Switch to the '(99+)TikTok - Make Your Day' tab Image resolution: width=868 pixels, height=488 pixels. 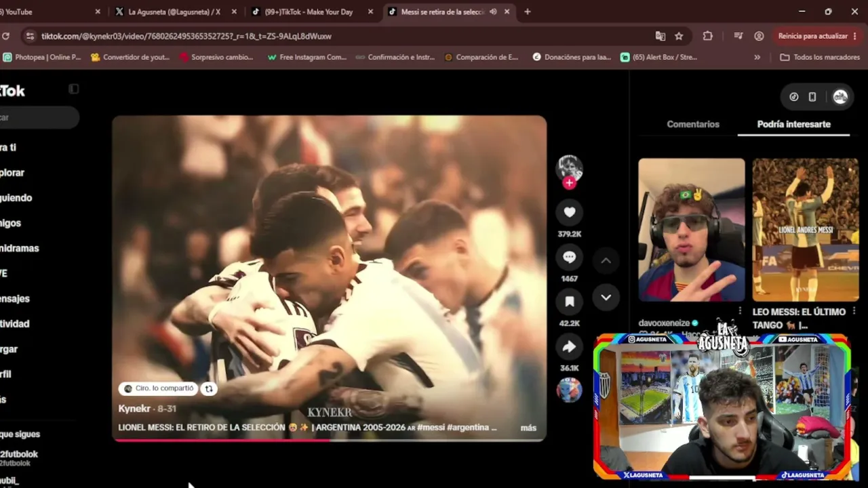312,12
